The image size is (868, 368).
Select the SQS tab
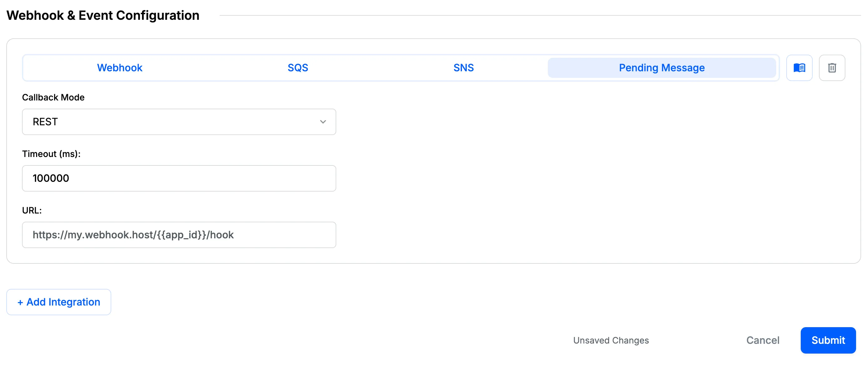[x=298, y=68]
